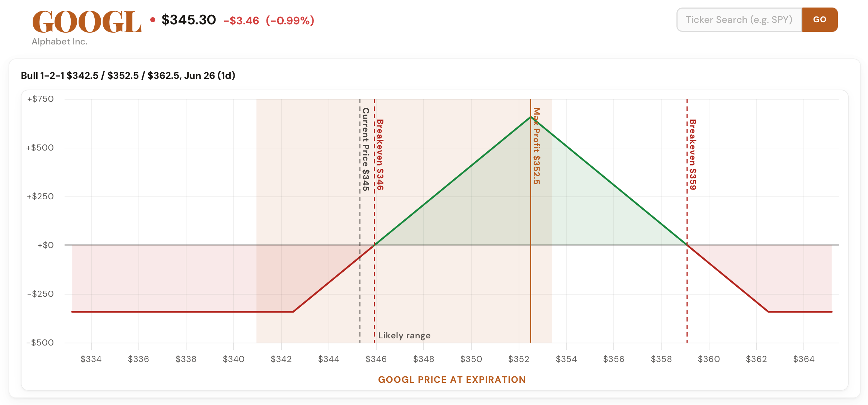Click the GOOGL ticker logo heading

pos(87,22)
